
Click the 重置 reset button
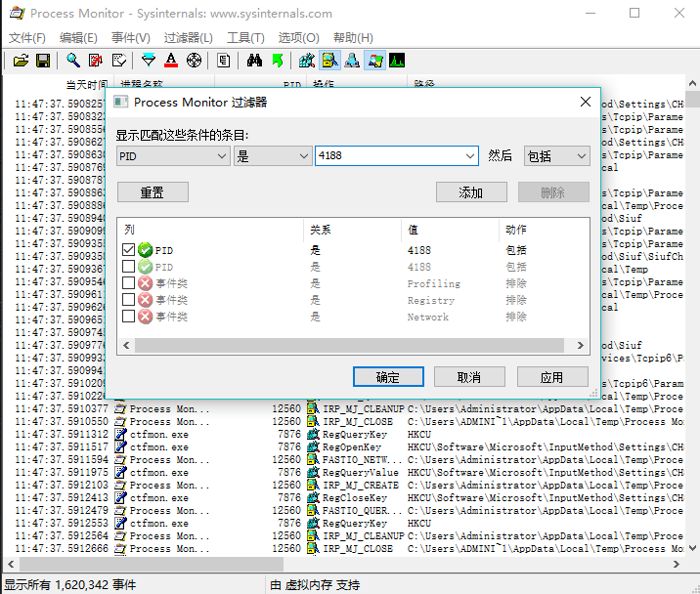[153, 192]
